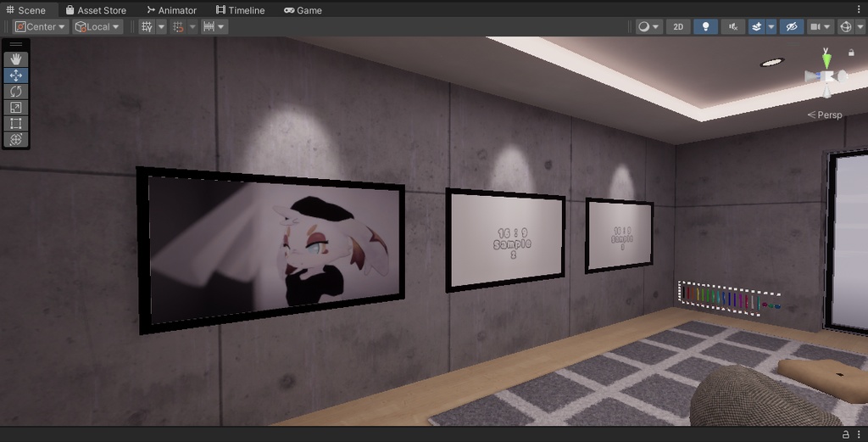Toggle scene lighting lightbulb
This screenshot has height=442, width=868.
point(705,26)
